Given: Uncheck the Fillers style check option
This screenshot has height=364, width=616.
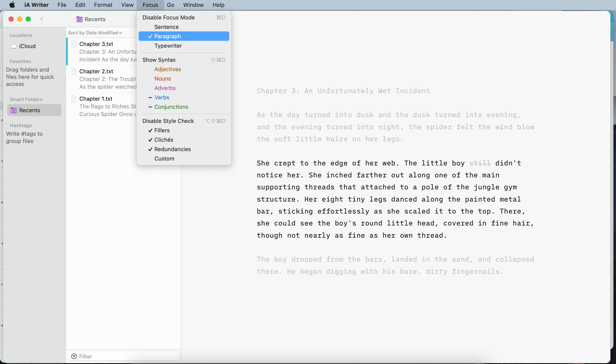Looking at the screenshot, I should (x=162, y=130).
